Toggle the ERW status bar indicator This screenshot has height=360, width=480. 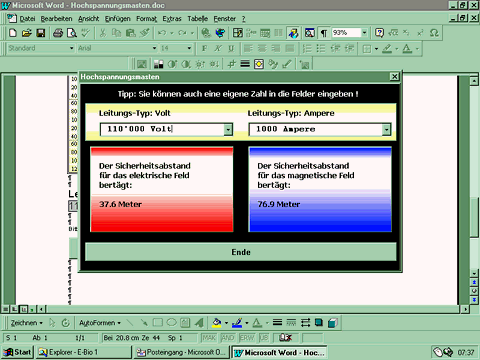(247, 338)
